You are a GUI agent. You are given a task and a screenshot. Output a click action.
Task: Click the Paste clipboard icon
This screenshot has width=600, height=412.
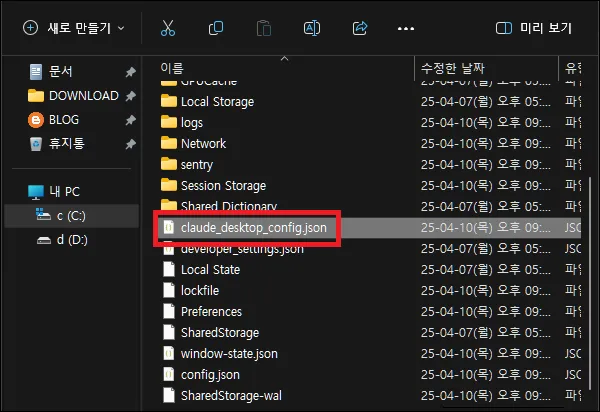(x=264, y=28)
